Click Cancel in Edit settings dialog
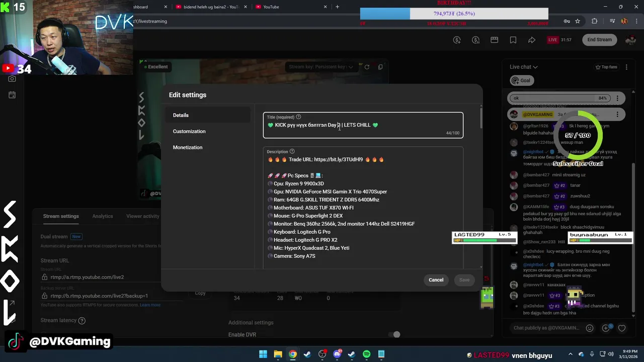Image resolution: width=644 pixels, height=362 pixels. click(436, 280)
